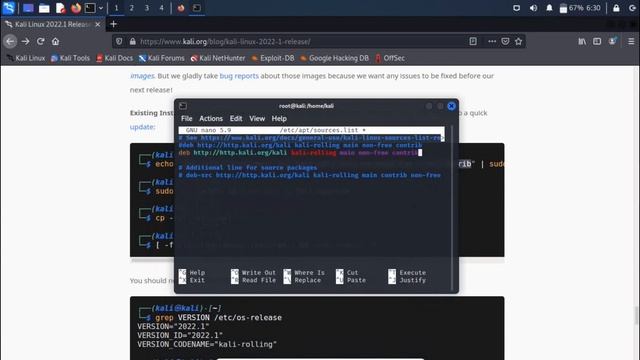Go back in Firefox history
The height and width of the screenshot is (360, 640).
(10, 41)
